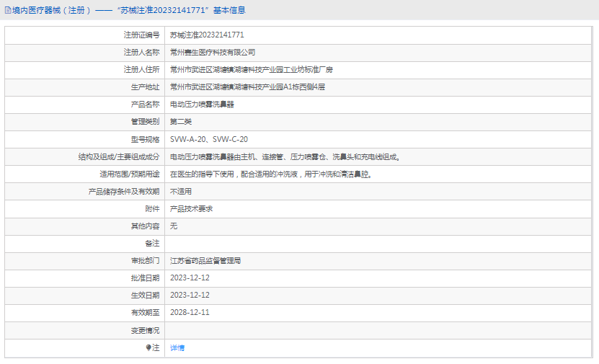The width and height of the screenshot is (599, 364).
Task: Click the 审批部门 label
Action: click(145, 260)
